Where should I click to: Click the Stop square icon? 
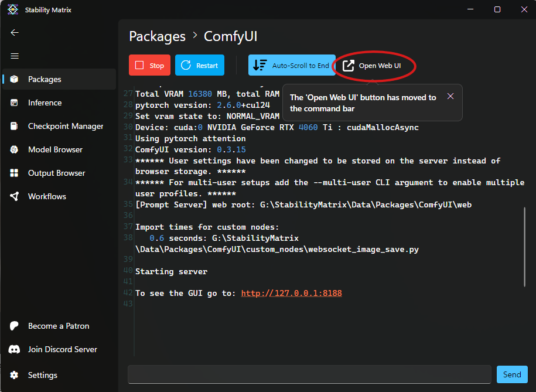click(139, 66)
